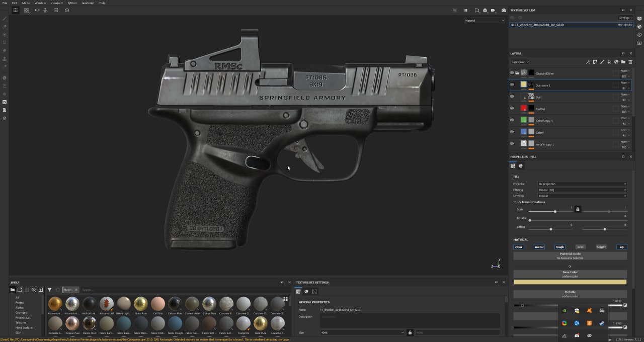Open Texture Set List Settings dropdown
Viewport: 644px width, 342px height.
click(x=625, y=18)
